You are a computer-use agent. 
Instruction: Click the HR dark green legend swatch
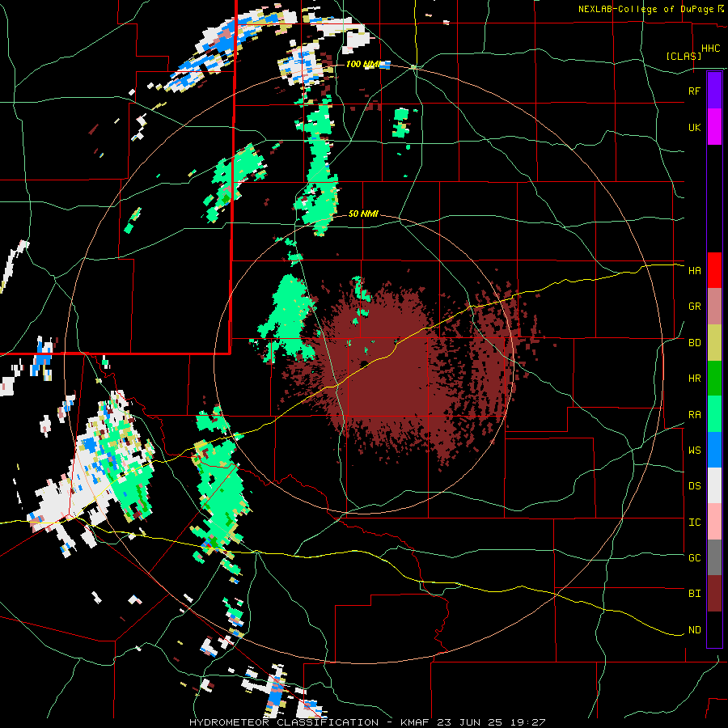click(x=714, y=378)
